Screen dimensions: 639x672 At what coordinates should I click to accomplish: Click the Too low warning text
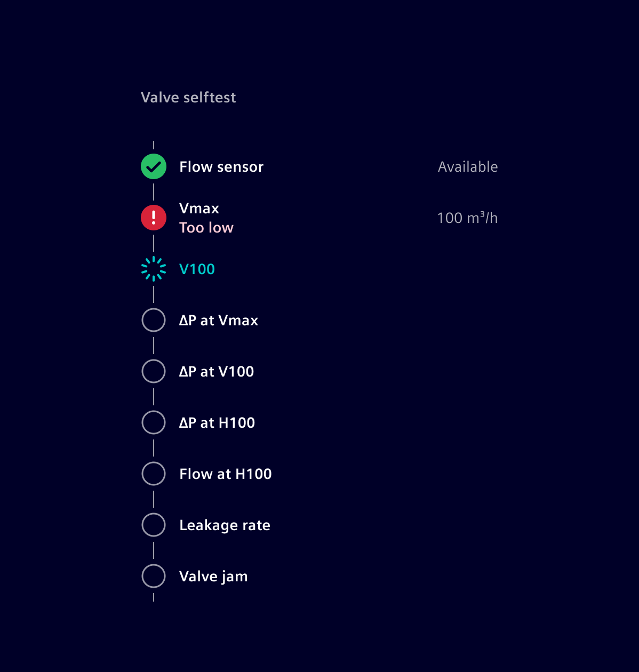click(206, 227)
